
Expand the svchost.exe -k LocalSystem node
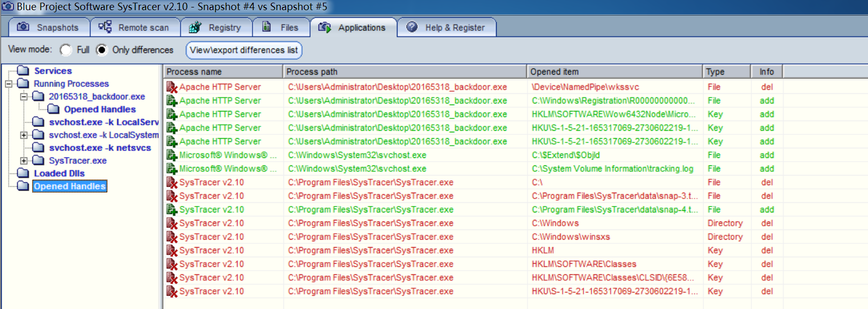tap(23, 135)
